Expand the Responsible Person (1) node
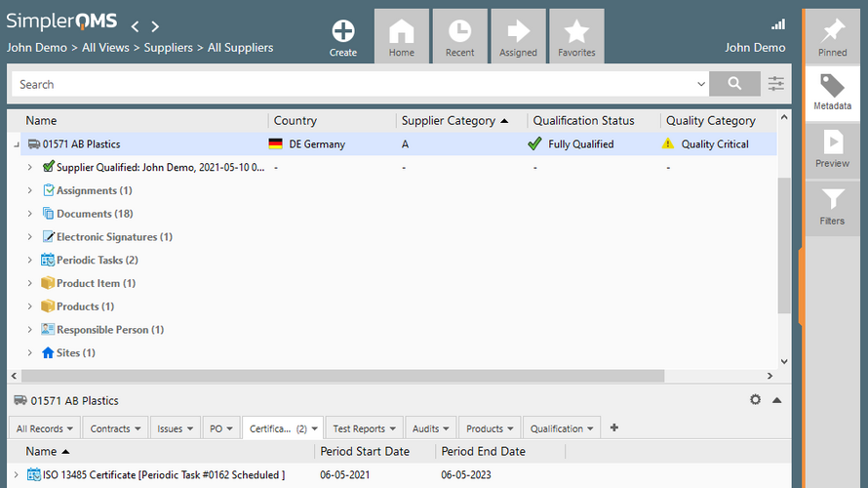The width and height of the screenshot is (868, 488). click(30, 330)
